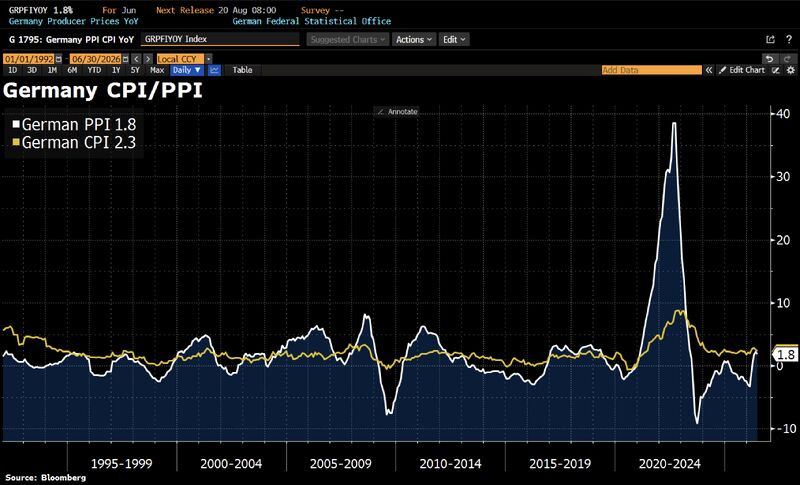The width and height of the screenshot is (800, 485).
Task: Click the Survey label in header
Action: click(x=315, y=10)
